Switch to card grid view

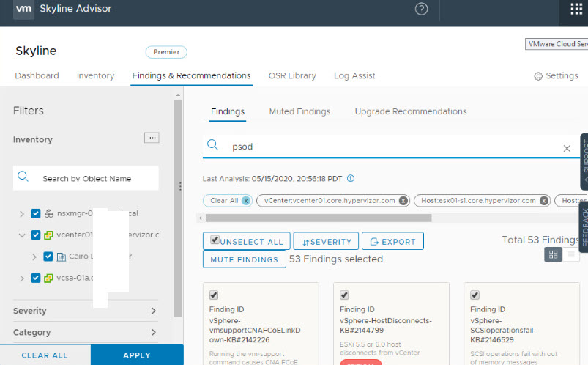[x=553, y=254]
